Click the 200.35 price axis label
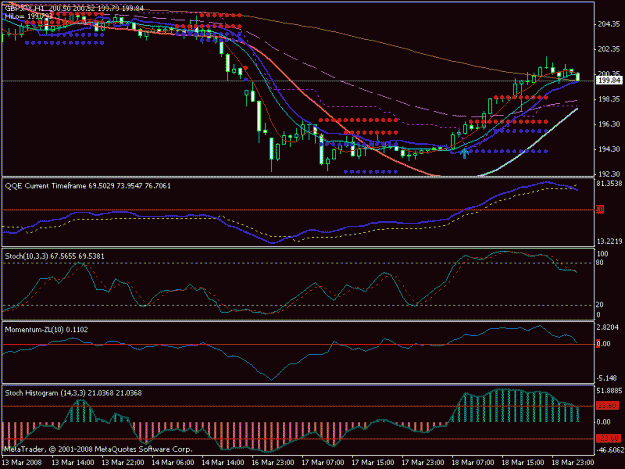The height and width of the screenshot is (469, 625). pos(609,74)
